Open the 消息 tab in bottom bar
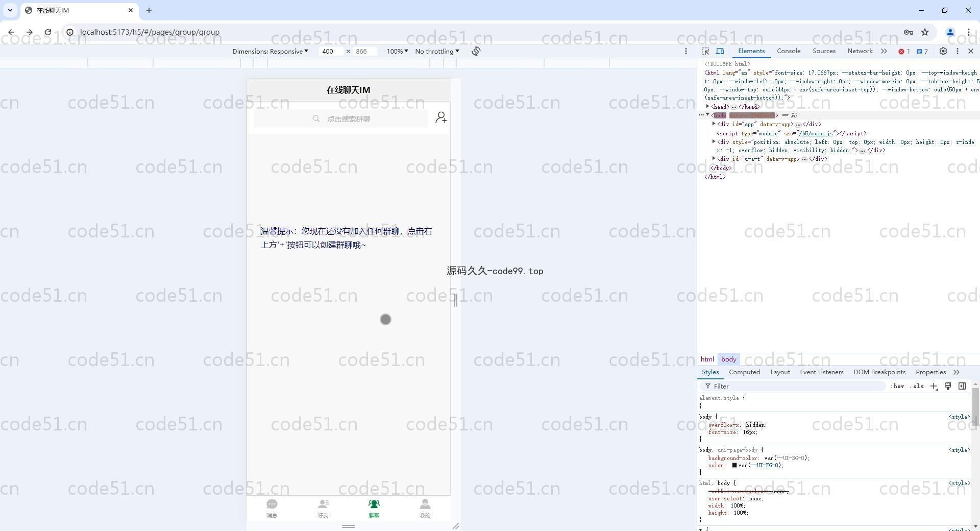980x531 pixels. (x=272, y=509)
